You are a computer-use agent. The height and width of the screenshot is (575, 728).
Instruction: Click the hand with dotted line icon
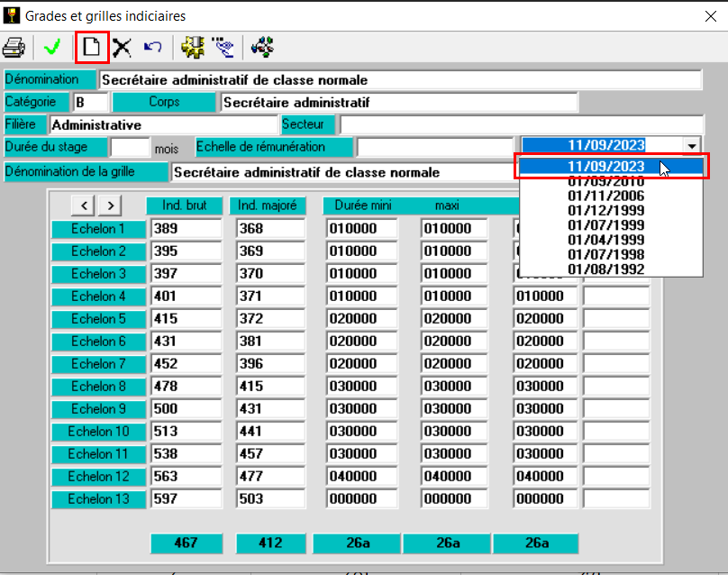pos(223,47)
